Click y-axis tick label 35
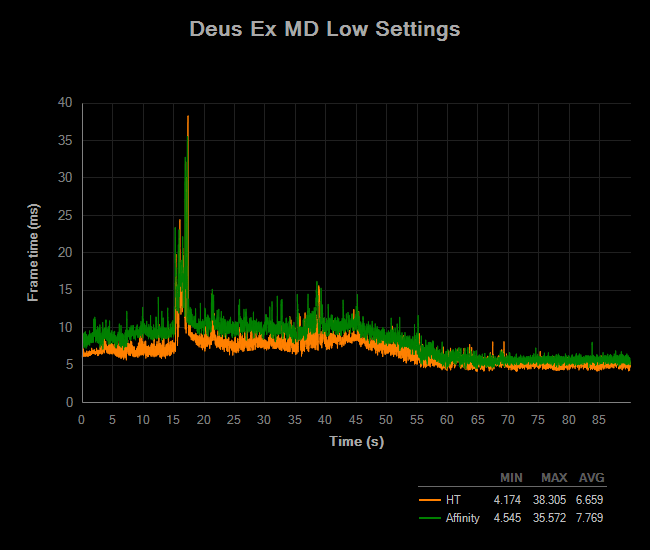The image size is (650, 550). pyautogui.click(x=65, y=141)
